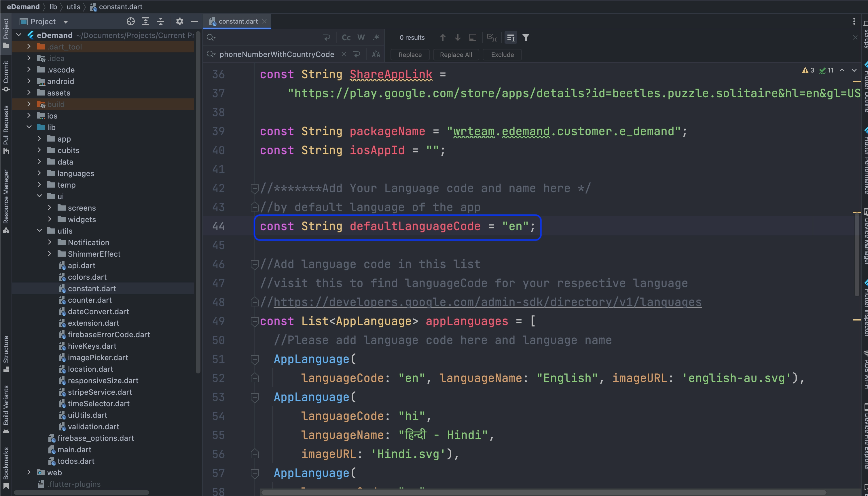
Task: Open search results in Find window
Action: (x=473, y=37)
